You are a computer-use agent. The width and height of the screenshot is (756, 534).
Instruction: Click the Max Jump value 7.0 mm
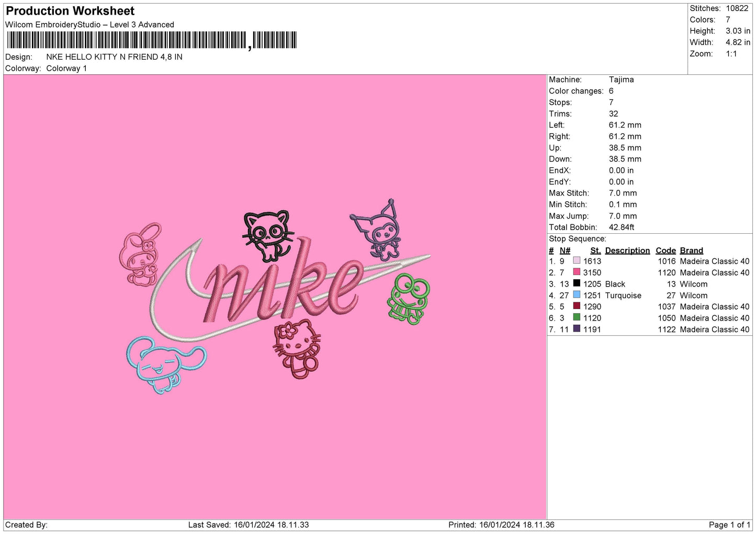(x=623, y=216)
